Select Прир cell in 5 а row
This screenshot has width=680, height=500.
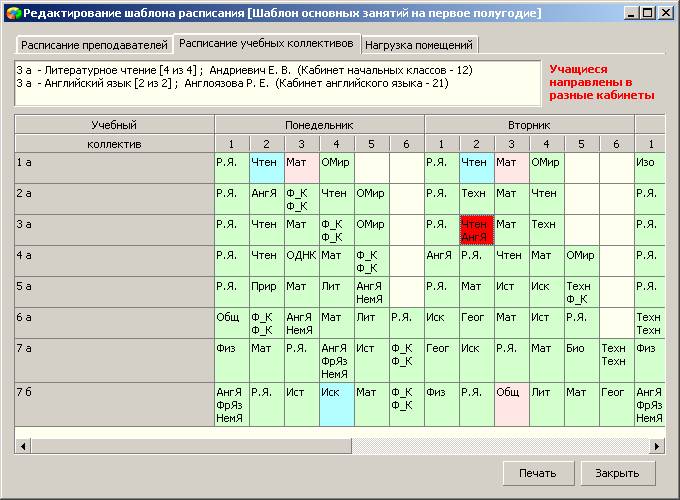tap(266, 293)
